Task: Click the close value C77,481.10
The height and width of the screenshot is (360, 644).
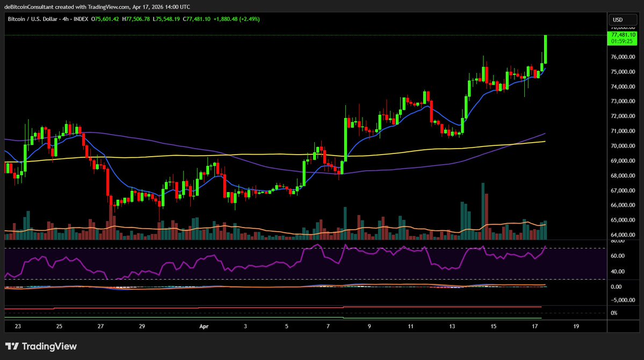Action: point(197,19)
